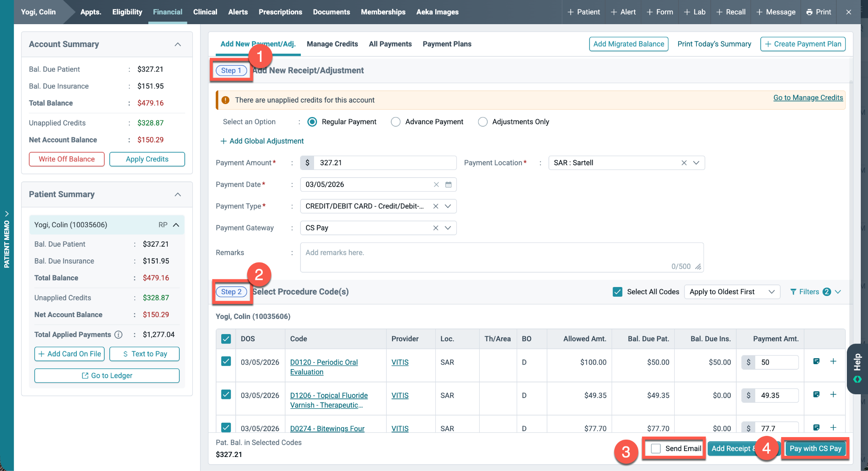Open the Payment Date calendar picker icon
The width and height of the screenshot is (868, 471).
[x=448, y=184]
